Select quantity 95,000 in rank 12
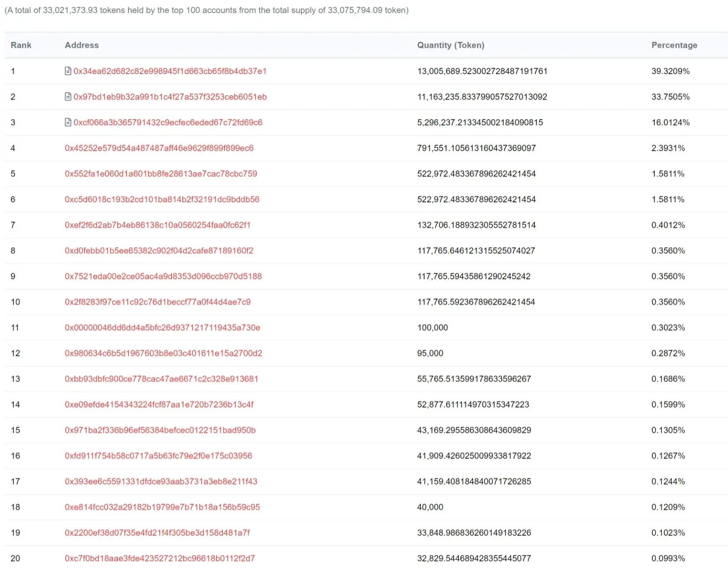728x570 pixels. tap(430, 353)
